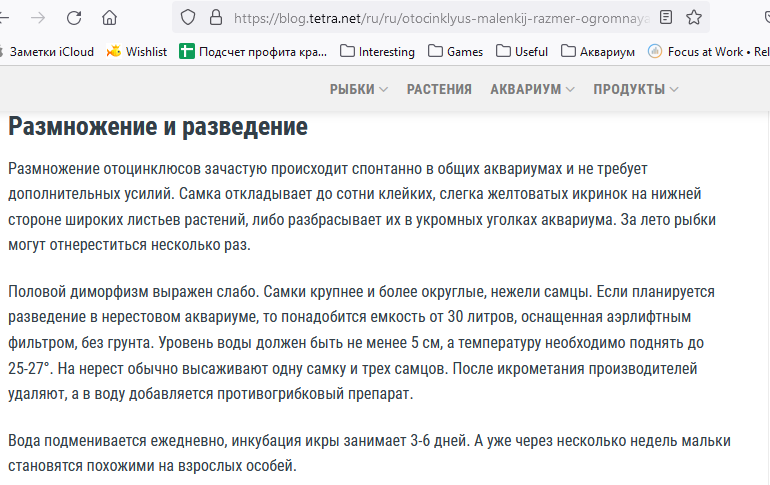View site security padlock details

point(216,18)
